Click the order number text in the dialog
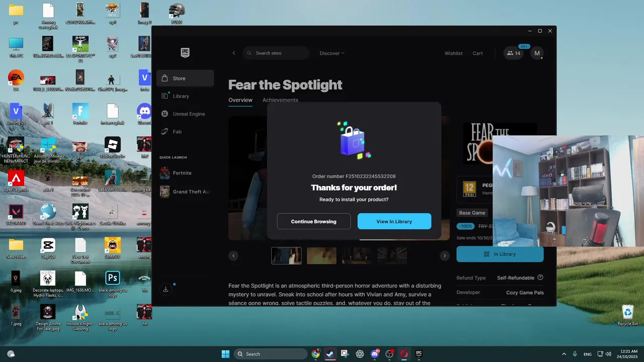 point(354,176)
